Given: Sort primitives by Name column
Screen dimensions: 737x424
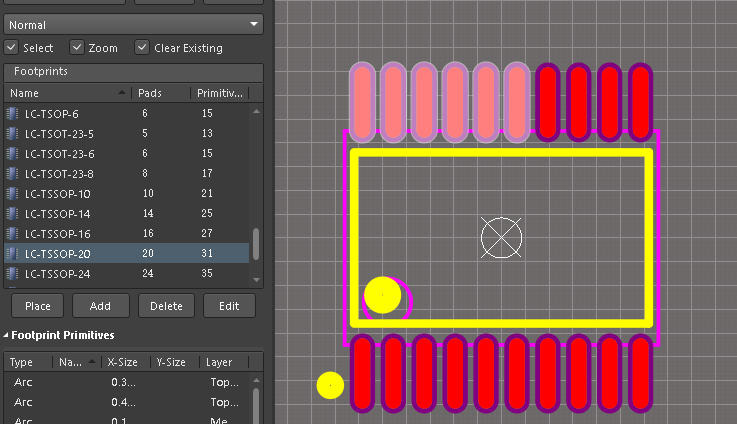Looking at the screenshot, I should click(77, 362).
